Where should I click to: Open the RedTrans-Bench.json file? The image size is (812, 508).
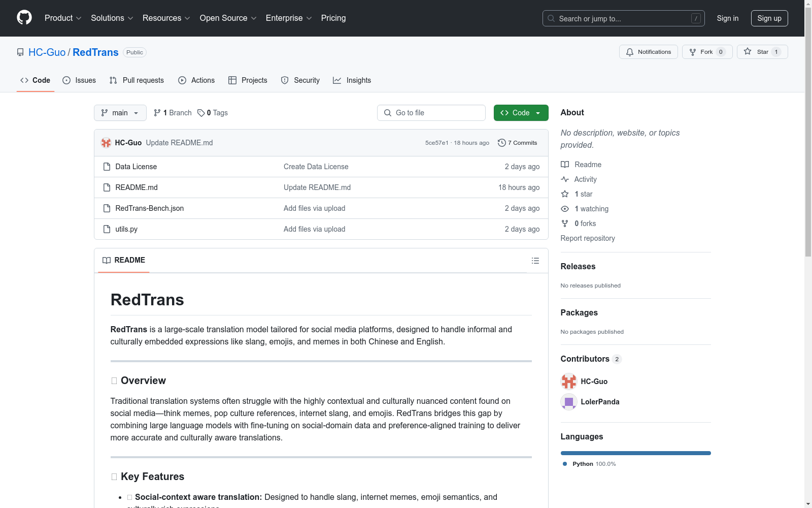tap(150, 208)
